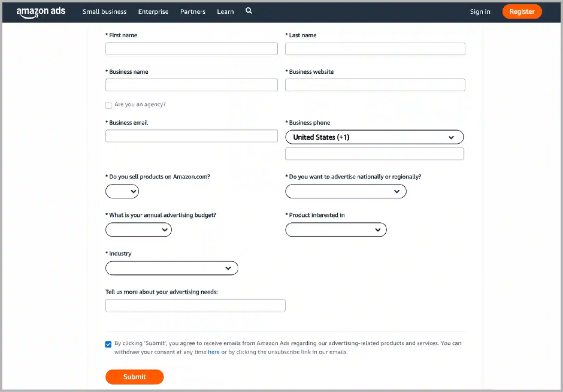Image resolution: width=563 pixels, height=392 pixels.
Task: Click the orange Register button
Action: [x=522, y=12]
